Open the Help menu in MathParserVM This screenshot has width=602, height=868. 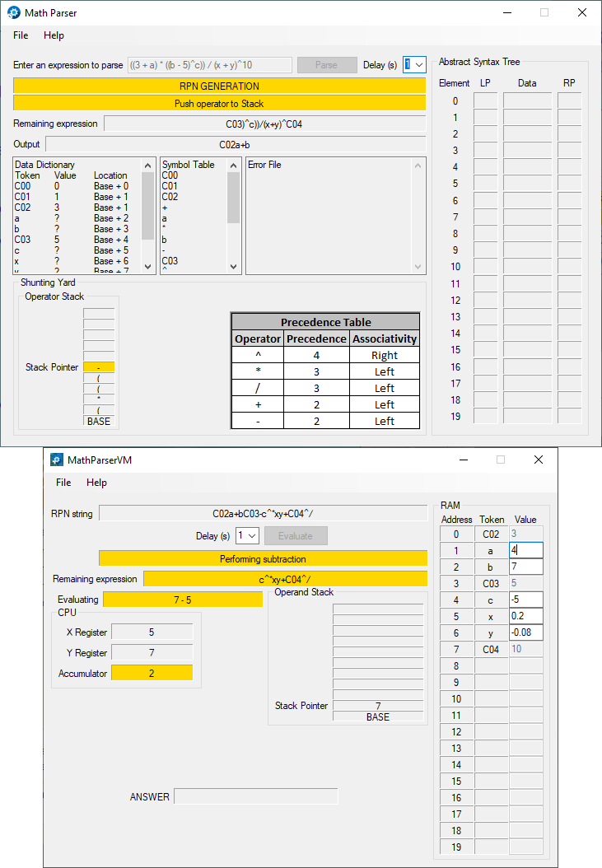pos(96,483)
